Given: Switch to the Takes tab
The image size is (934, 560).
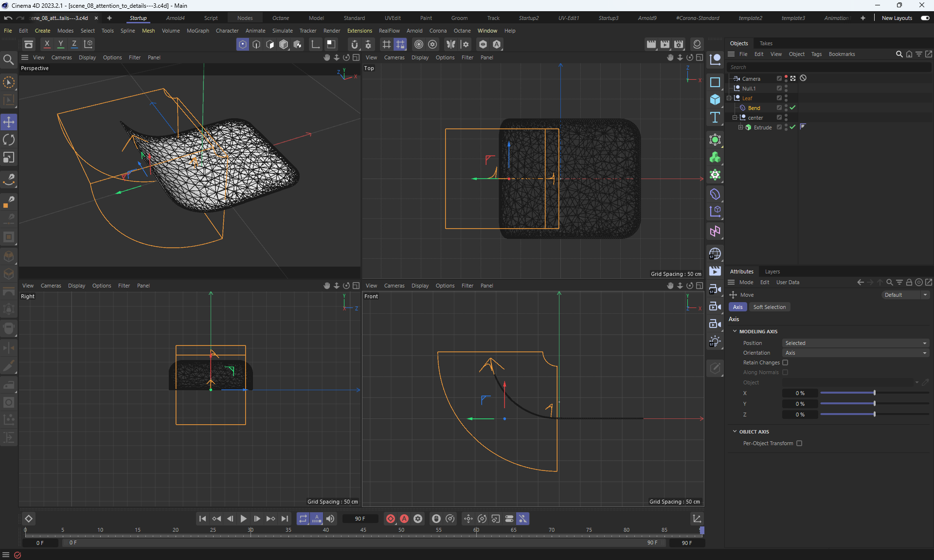Looking at the screenshot, I should 766,43.
